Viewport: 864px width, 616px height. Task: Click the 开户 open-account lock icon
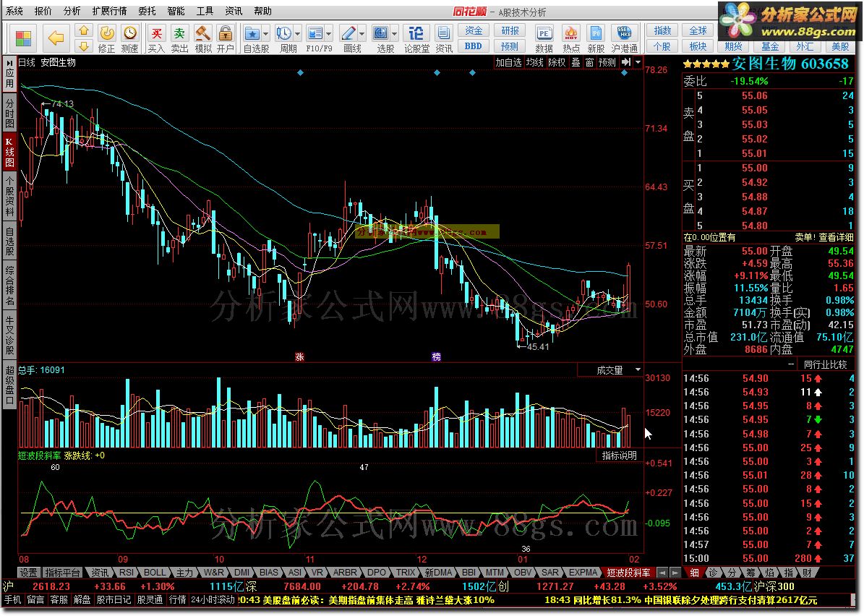click(225, 38)
